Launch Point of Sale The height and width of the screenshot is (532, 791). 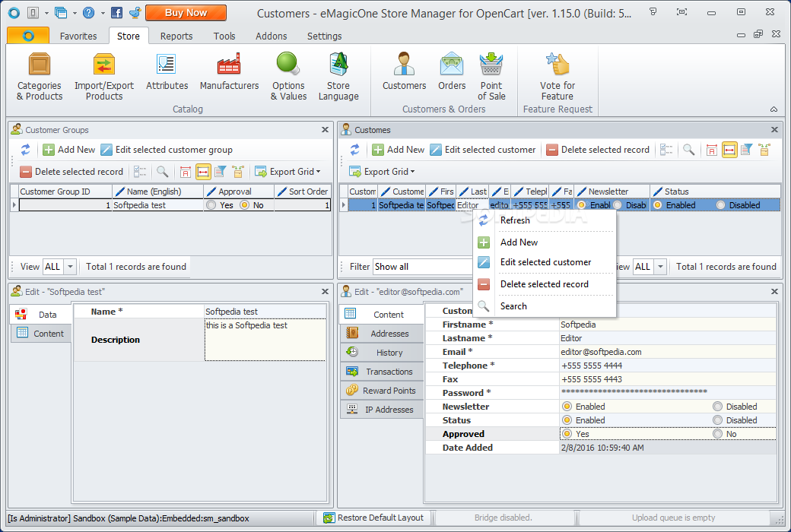491,77
